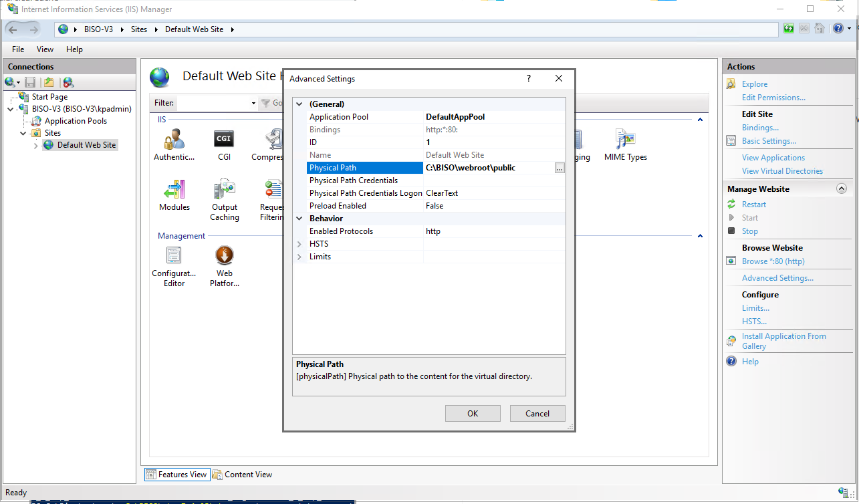This screenshot has width=859, height=504.
Task: Click the Delete Connection icon in Connections toolbar
Action: click(x=68, y=82)
